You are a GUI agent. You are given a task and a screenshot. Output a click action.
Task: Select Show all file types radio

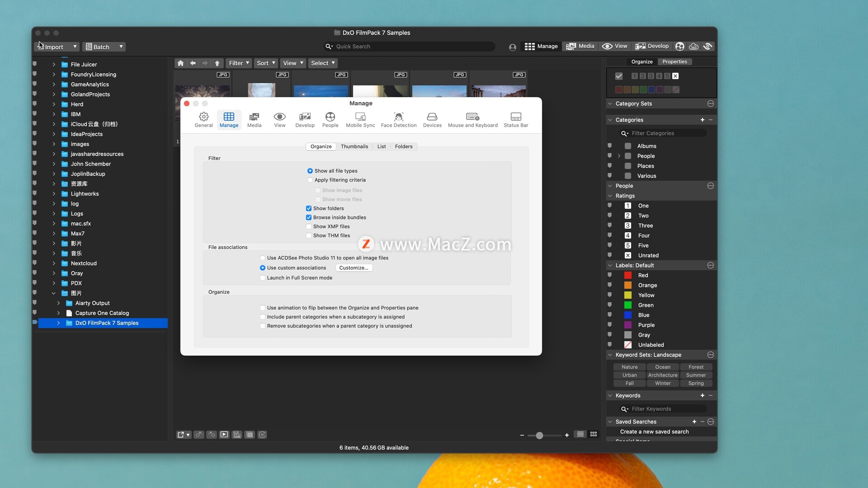click(x=310, y=171)
